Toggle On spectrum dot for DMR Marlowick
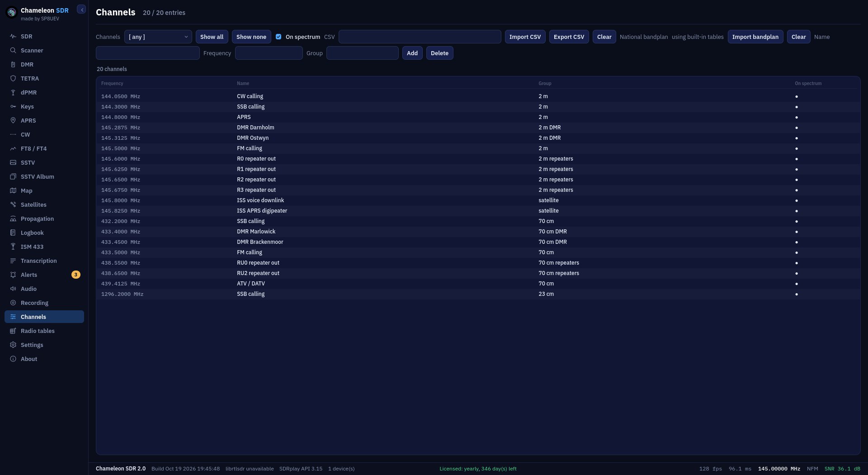The height and width of the screenshot is (475, 868). 796,232
